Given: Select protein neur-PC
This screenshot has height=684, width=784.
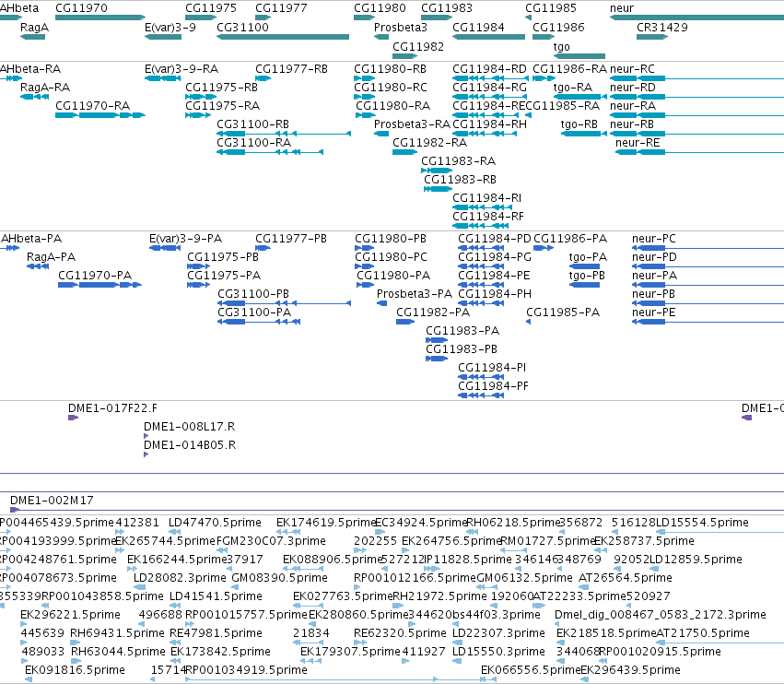Looking at the screenshot, I should pyautogui.click(x=708, y=248).
